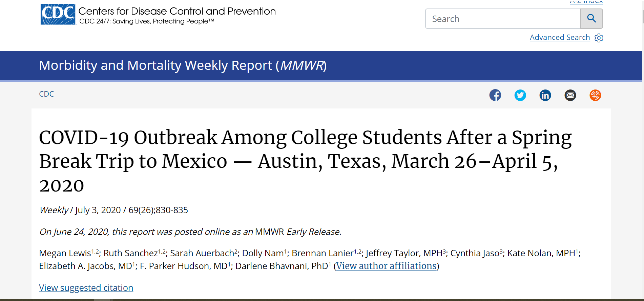
Task: Open the View author affiliations link
Action: coord(386,266)
